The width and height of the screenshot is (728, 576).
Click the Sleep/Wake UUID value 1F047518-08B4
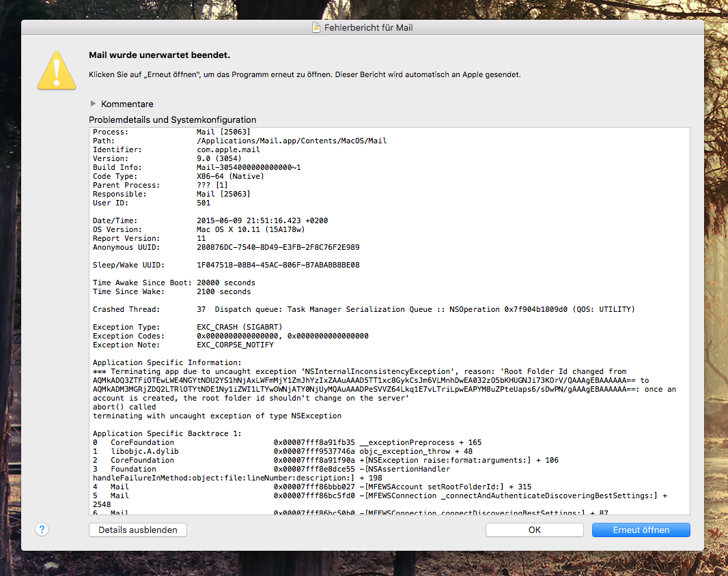tap(278, 265)
